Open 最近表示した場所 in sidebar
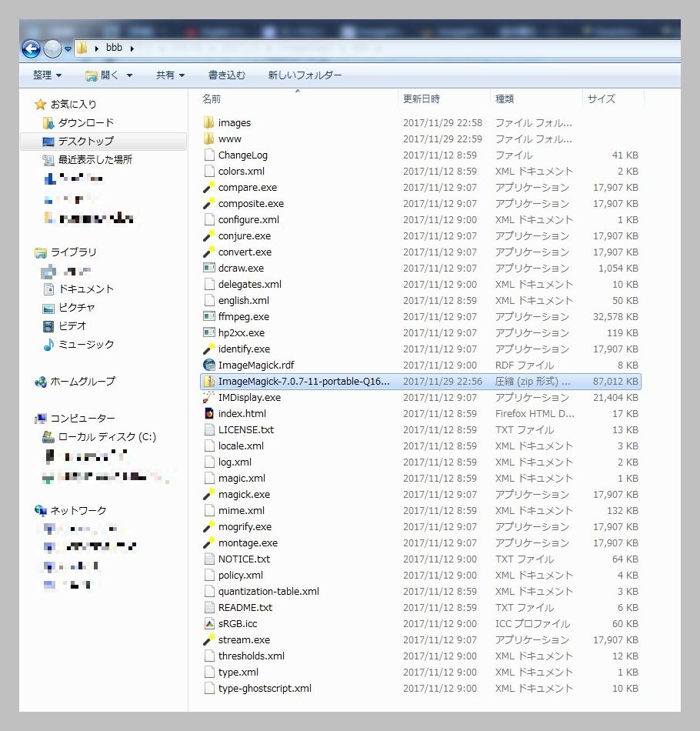The image size is (700, 731). [x=95, y=159]
